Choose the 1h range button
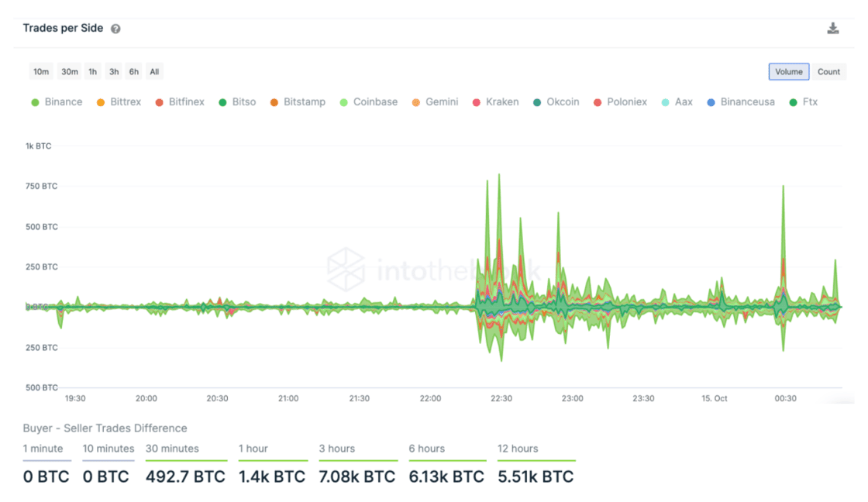The image size is (868, 502). [92, 71]
